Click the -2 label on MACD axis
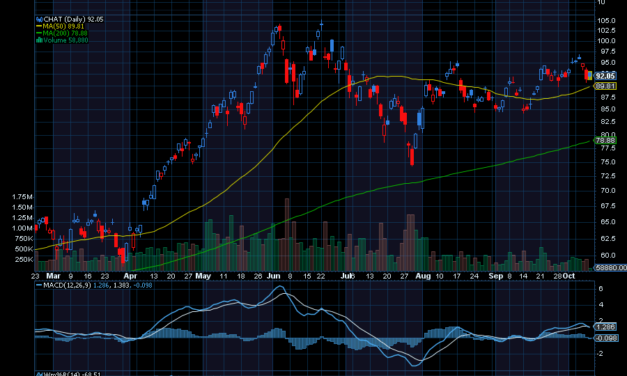Image resolution: width=627 pixels, height=376 pixels. (600, 354)
